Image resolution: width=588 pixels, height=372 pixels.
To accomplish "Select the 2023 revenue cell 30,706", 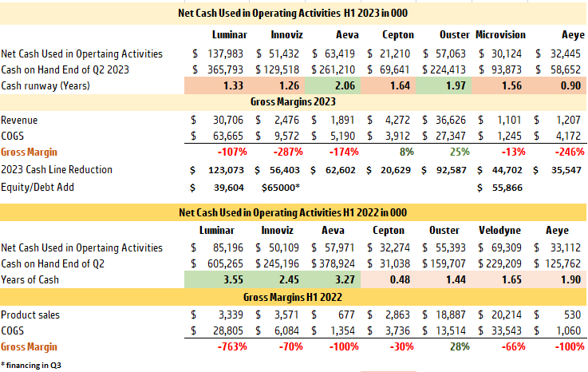I will pos(227,120).
